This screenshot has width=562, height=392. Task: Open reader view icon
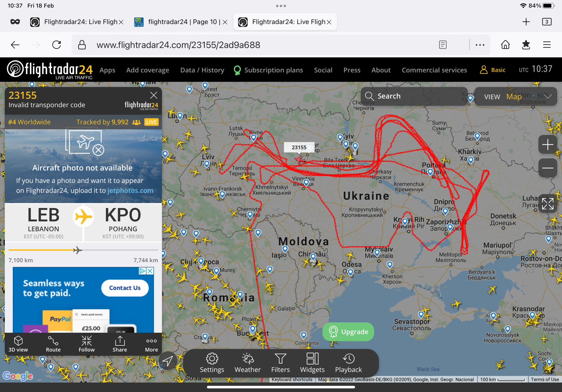(x=443, y=45)
